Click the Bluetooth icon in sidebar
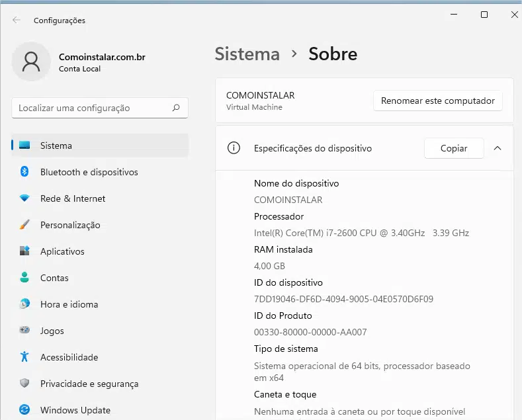 coord(24,172)
